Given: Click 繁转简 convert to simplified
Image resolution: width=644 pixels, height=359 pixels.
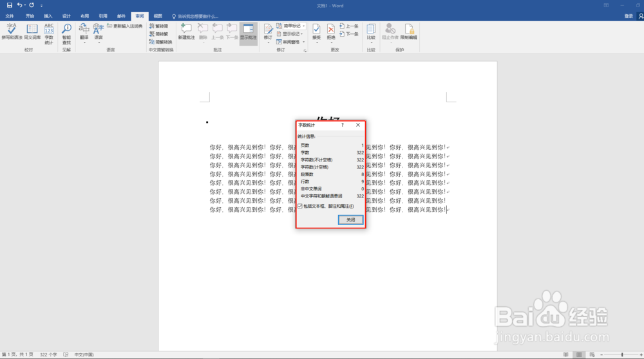Looking at the screenshot, I should point(158,26).
